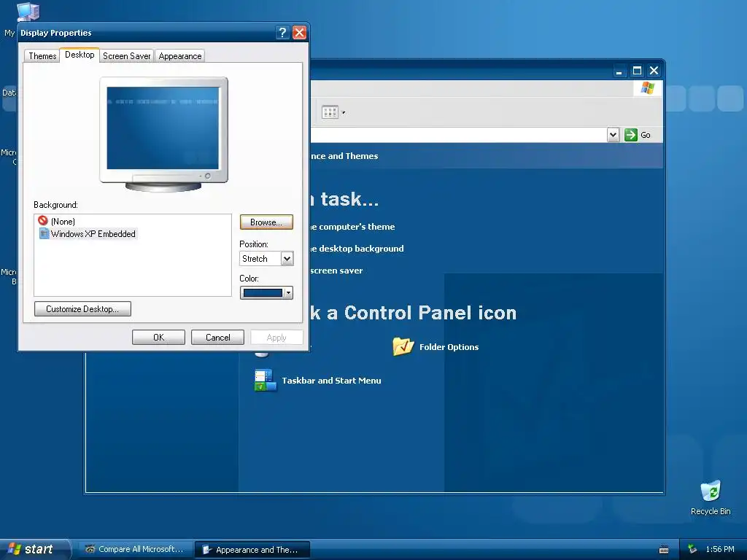
Task: Click the network tray icon
Action: click(x=692, y=550)
